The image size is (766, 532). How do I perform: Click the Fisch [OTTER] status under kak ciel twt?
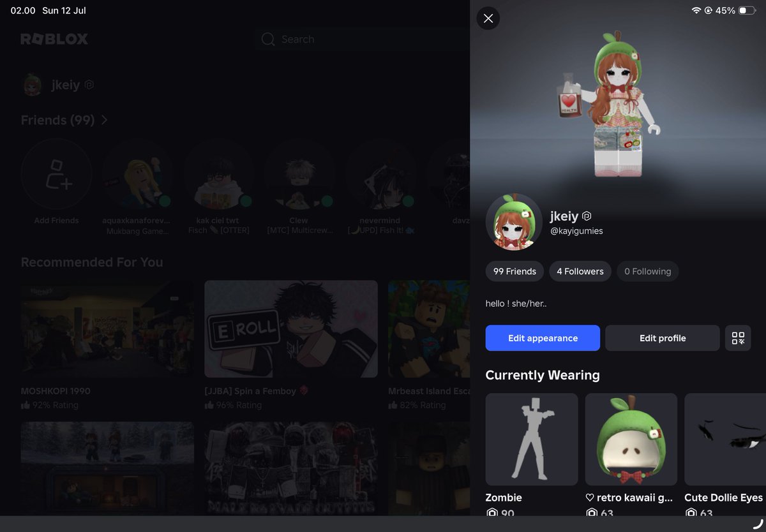[218, 230]
